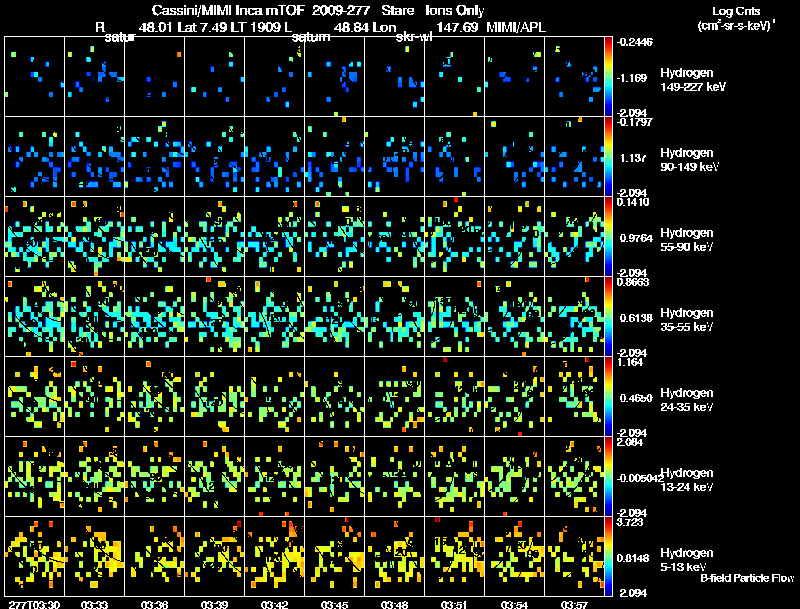Click the color bar beside Hydrogen 5-13 keV
Viewport: 800px width, 609px height.
coord(608,557)
